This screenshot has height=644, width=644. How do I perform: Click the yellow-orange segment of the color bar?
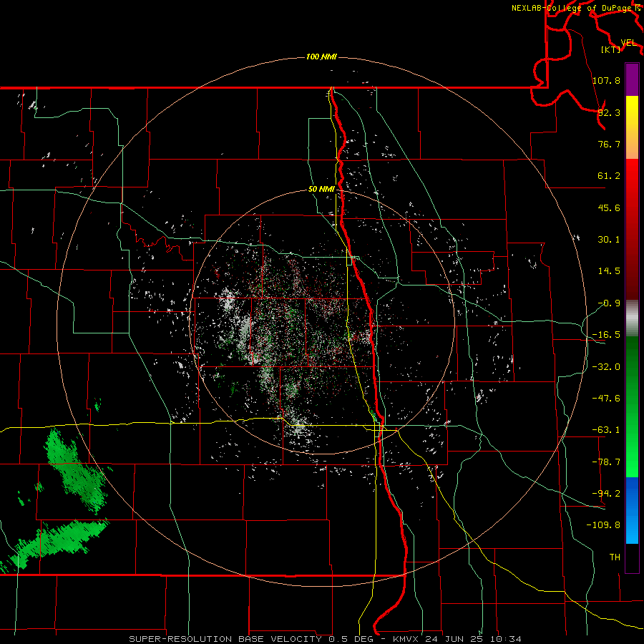[632, 127]
